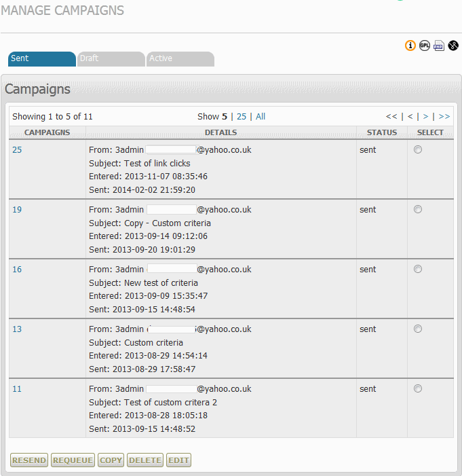Open the orange info icon

[x=410, y=45]
